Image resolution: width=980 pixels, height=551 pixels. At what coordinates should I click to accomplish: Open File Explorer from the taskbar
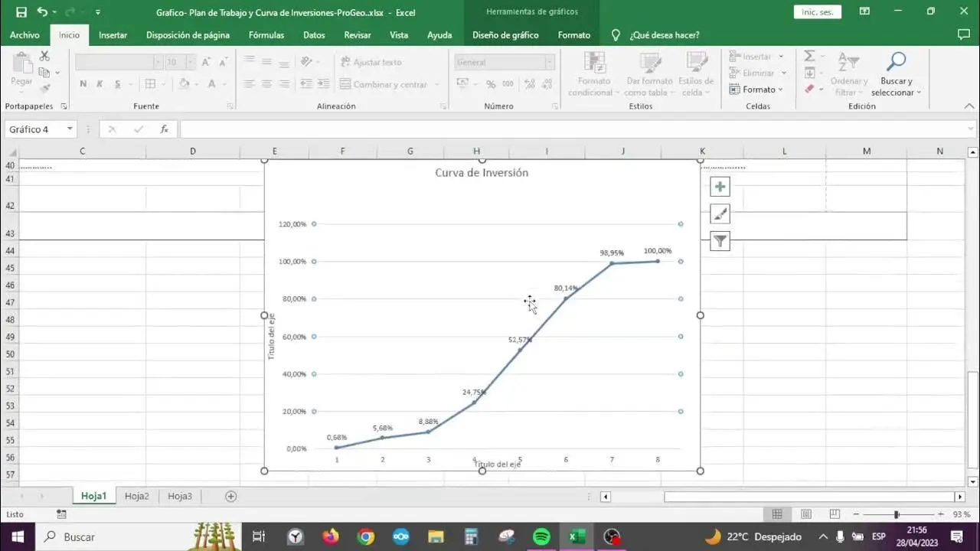(436, 536)
